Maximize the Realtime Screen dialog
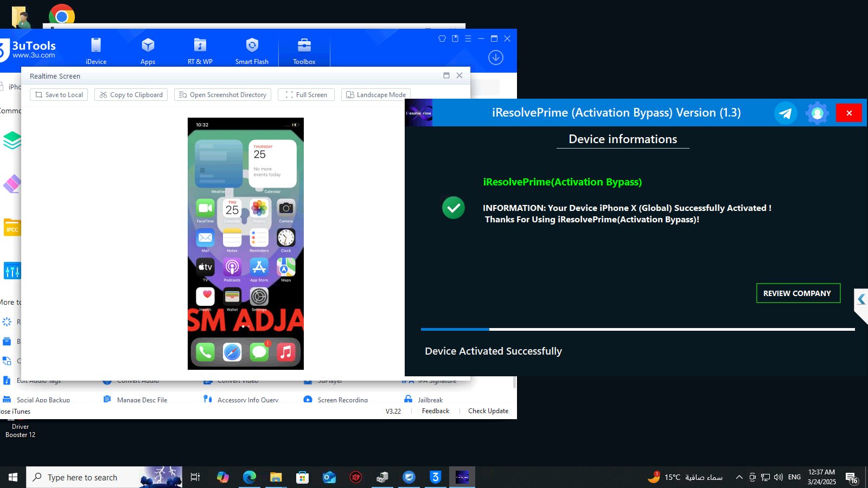The image size is (868, 488). point(446,75)
